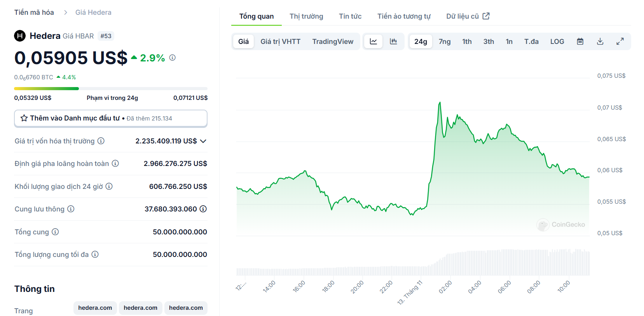Open third hedera.com link
Screen dimensions: 644x316
click(x=186, y=308)
